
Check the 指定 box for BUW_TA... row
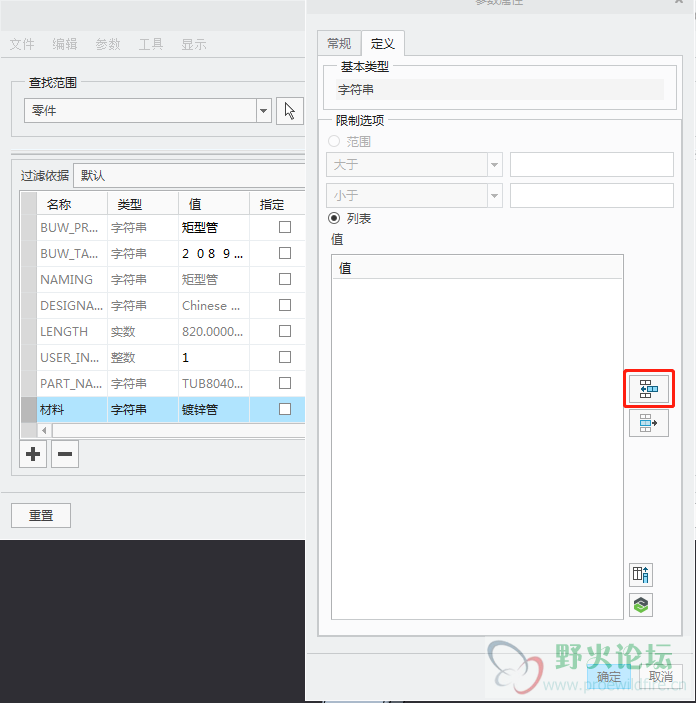(x=285, y=253)
